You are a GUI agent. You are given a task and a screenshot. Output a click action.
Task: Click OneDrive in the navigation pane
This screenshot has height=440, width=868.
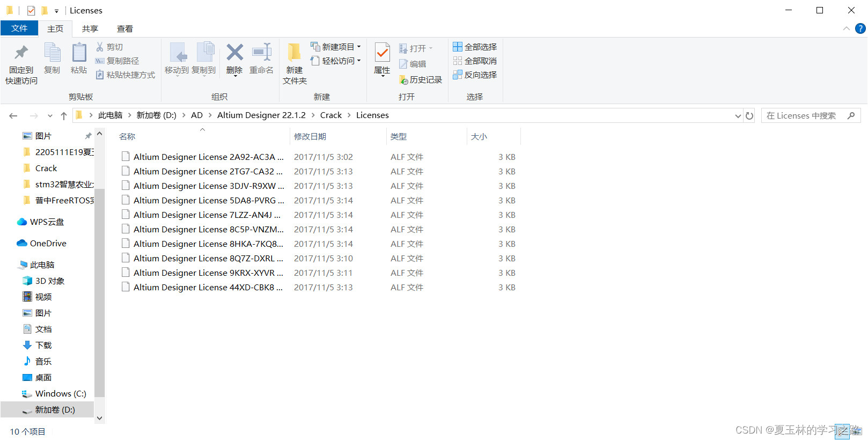point(41,243)
